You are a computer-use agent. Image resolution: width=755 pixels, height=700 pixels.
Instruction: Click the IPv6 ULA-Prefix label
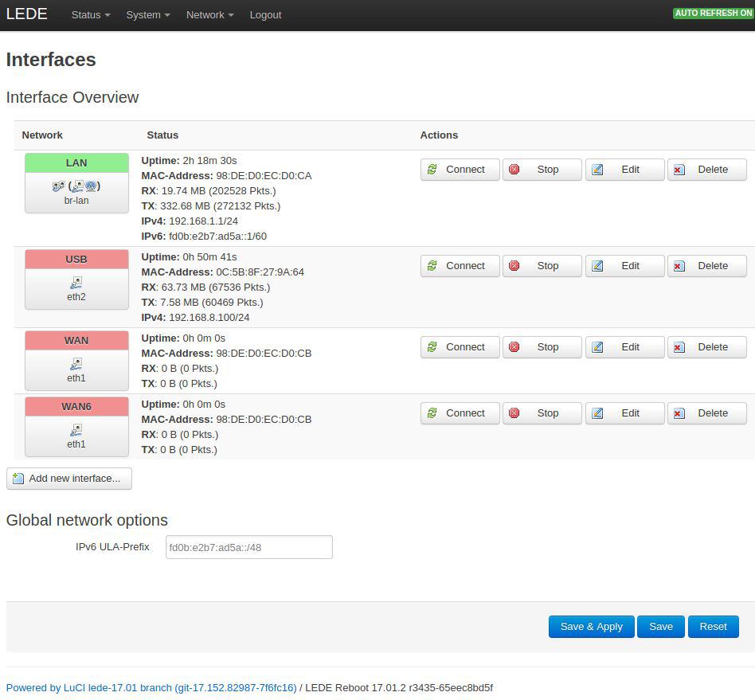click(x=112, y=547)
